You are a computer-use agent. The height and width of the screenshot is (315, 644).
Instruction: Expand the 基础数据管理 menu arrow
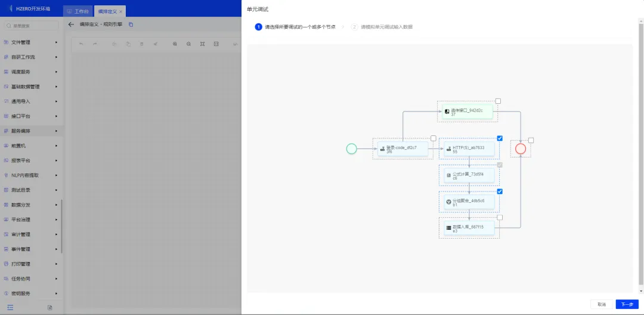56,87
